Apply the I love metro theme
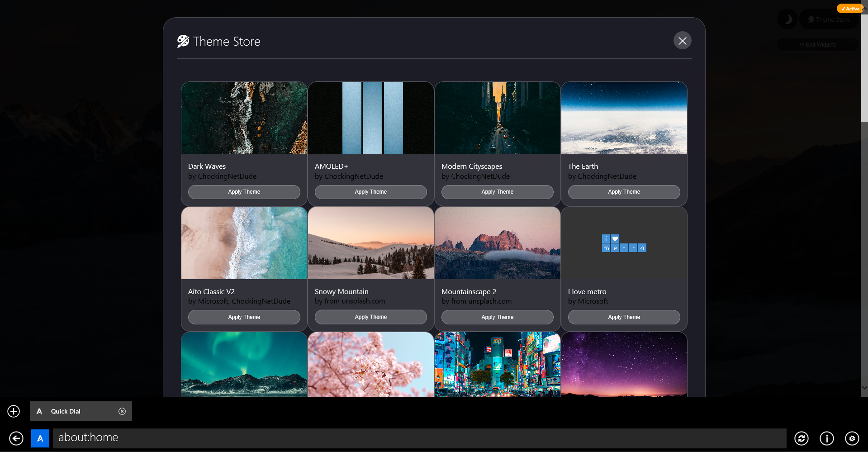 click(x=624, y=317)
